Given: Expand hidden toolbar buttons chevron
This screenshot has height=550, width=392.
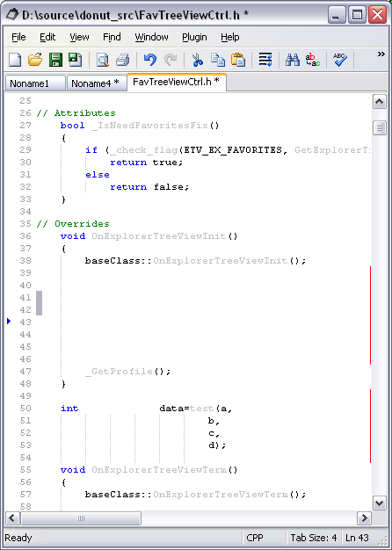Looking at the screenshot, I should (x=381, y=54).
